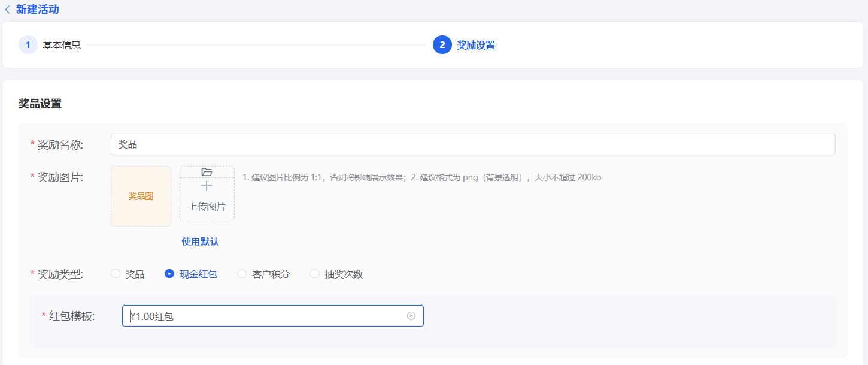
Task: Click the 上传图片 upload text
Action: tap(207, 206)
